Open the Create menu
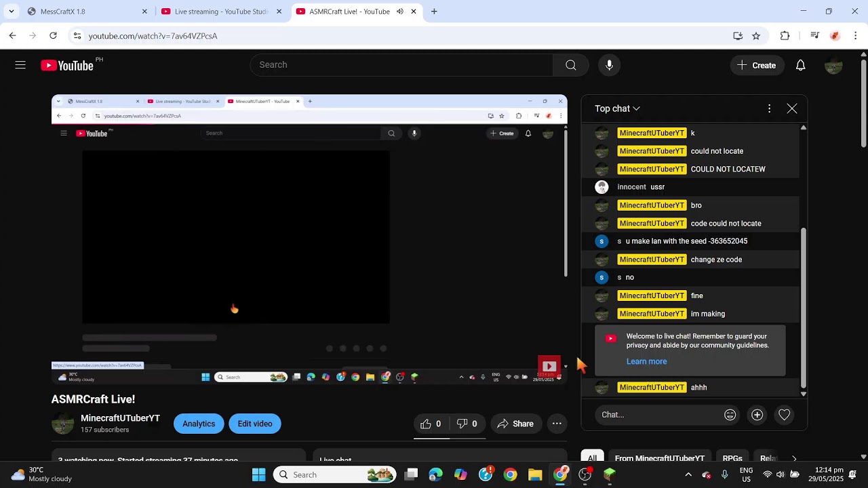Image resolution: width=868 pixels, height=488 pixels. [757, 65]
